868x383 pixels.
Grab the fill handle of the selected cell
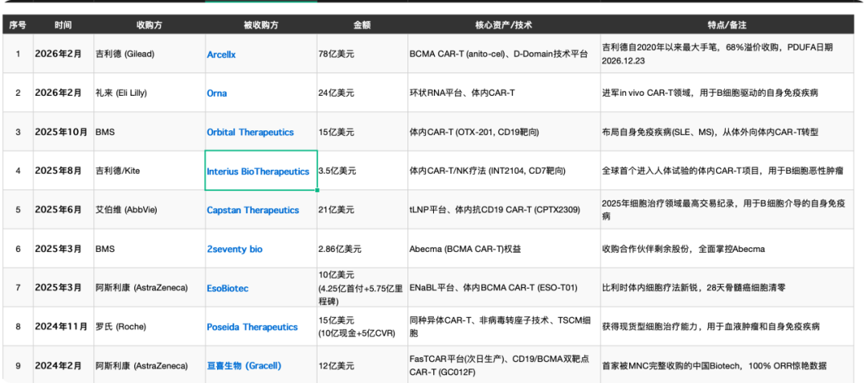[x=317, y=190]
